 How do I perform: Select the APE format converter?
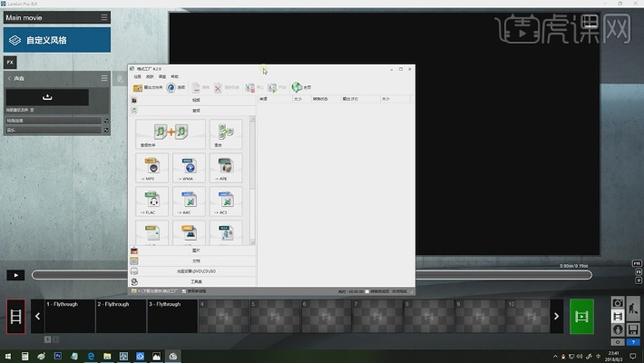226,167
